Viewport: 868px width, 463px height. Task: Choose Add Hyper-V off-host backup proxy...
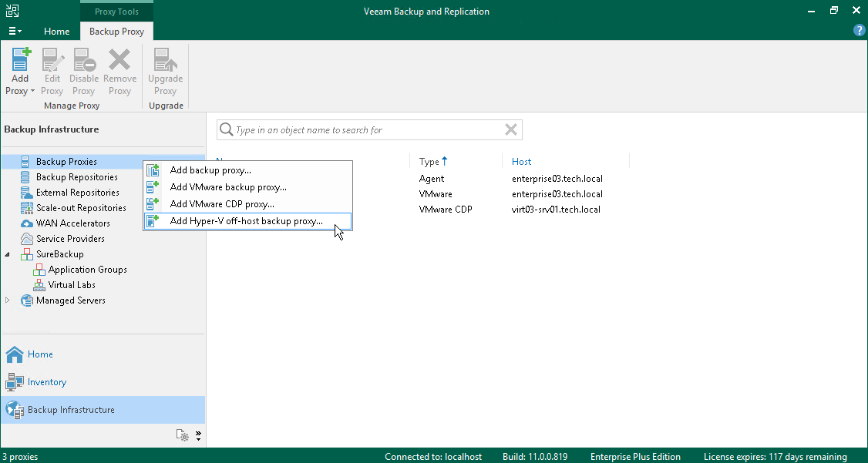[247, 221]
